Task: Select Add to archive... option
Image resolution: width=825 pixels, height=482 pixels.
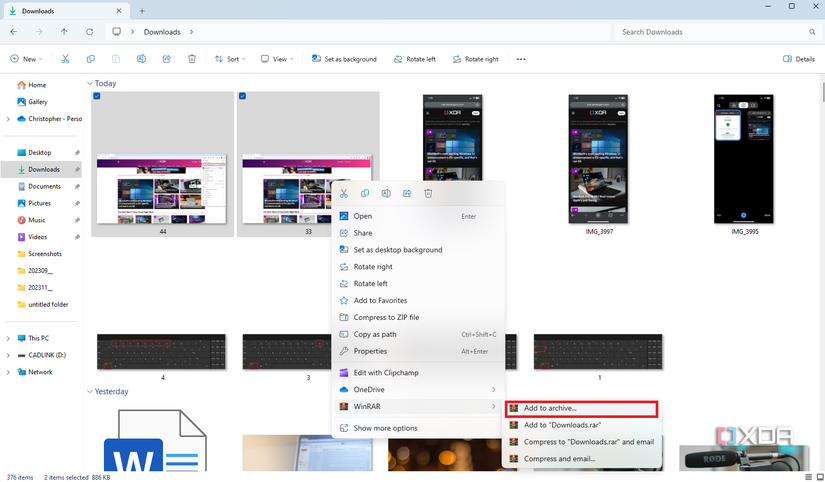Action: click(581, 408)
